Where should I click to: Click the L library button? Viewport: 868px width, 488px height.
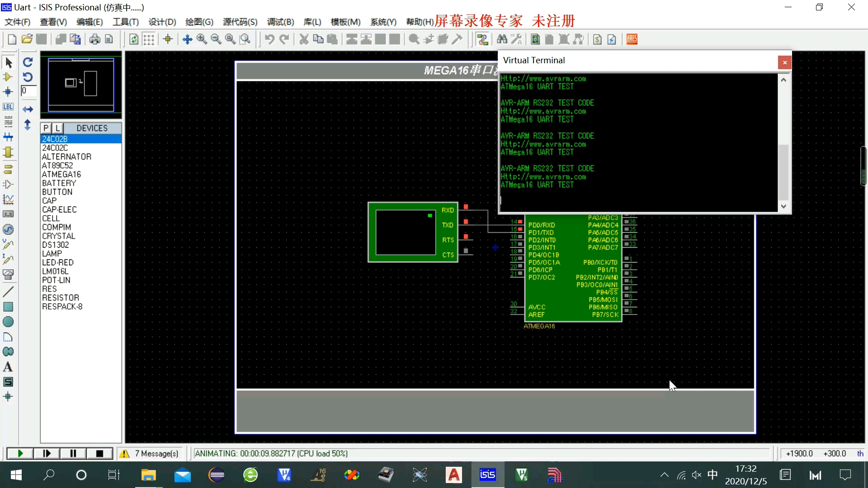coord(57,128)
